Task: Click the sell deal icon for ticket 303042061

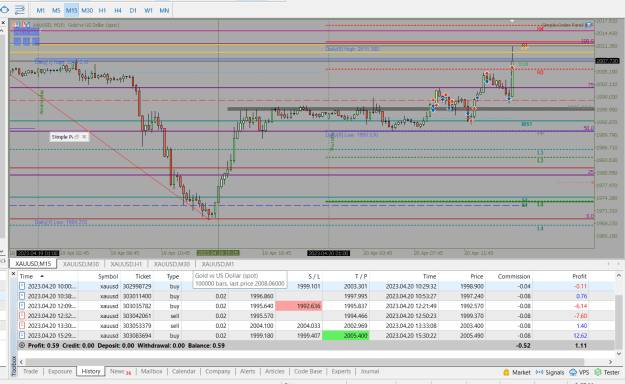Action: point(22,315)
